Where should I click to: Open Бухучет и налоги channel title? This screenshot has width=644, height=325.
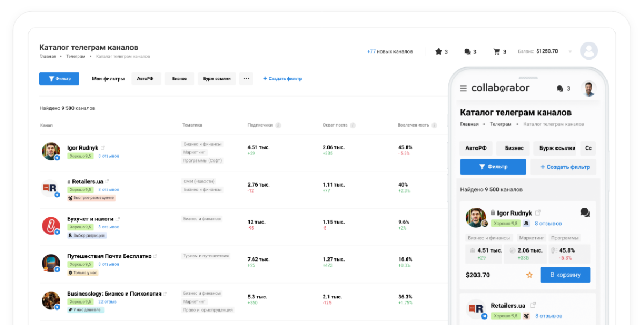click(90, 219)
